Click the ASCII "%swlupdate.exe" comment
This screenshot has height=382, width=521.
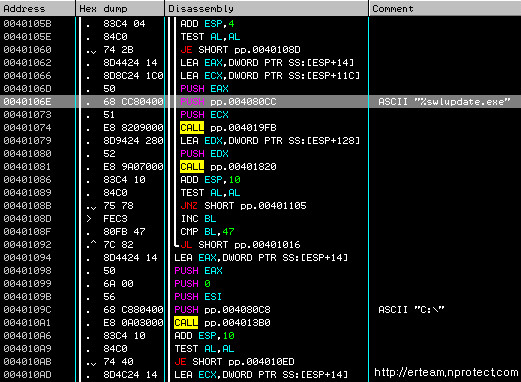click(444, 102)
